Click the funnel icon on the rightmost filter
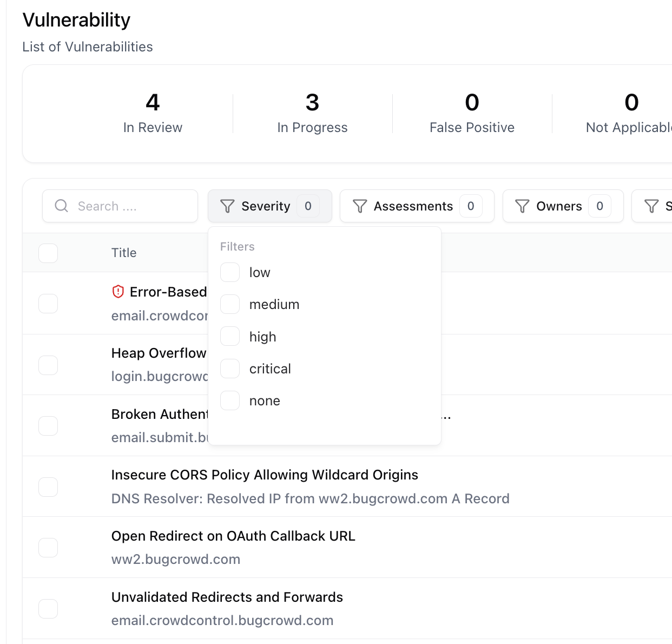The height and width of the screenshot is (644, 672). [651, 206]
